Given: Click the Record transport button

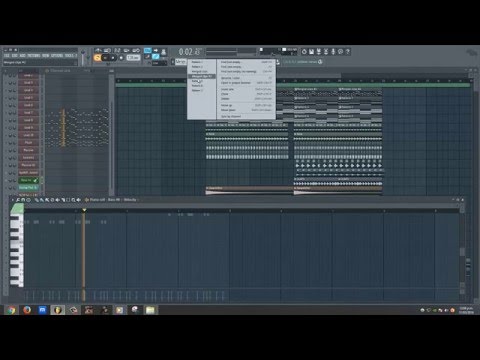Looking at the screenshot, I should pyautogui.click(x=121, y=58).
